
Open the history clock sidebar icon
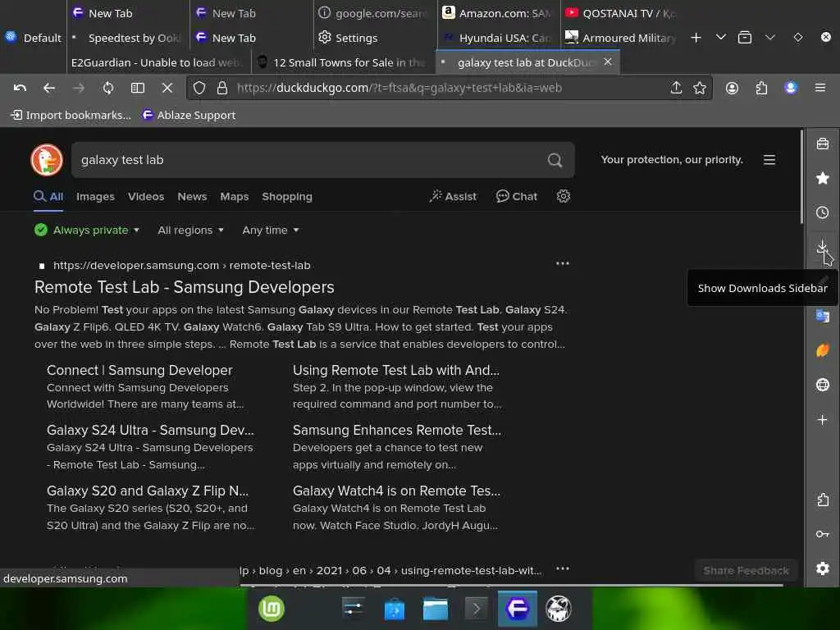pyautogui.click(x=822, y=212)
